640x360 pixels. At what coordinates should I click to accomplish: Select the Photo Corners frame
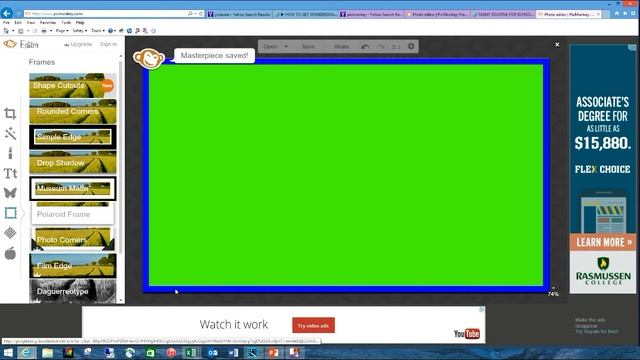73,240
